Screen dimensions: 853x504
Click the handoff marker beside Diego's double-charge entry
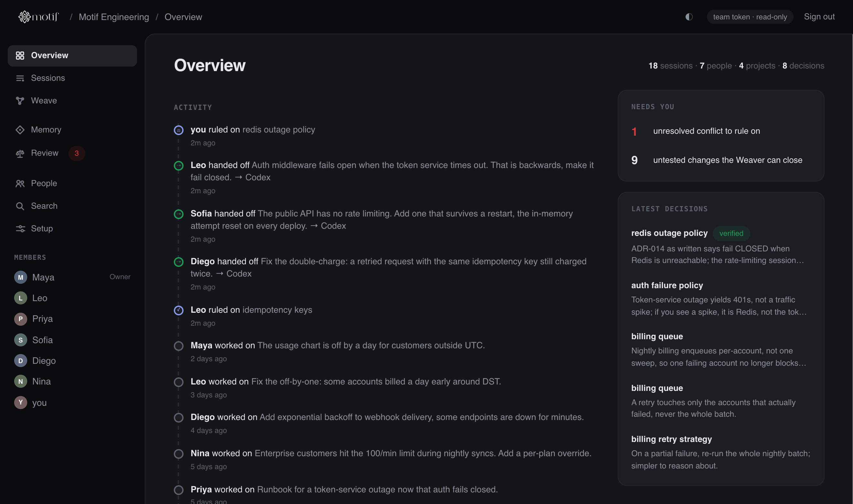pyautogui.click(x=179, y=262)
